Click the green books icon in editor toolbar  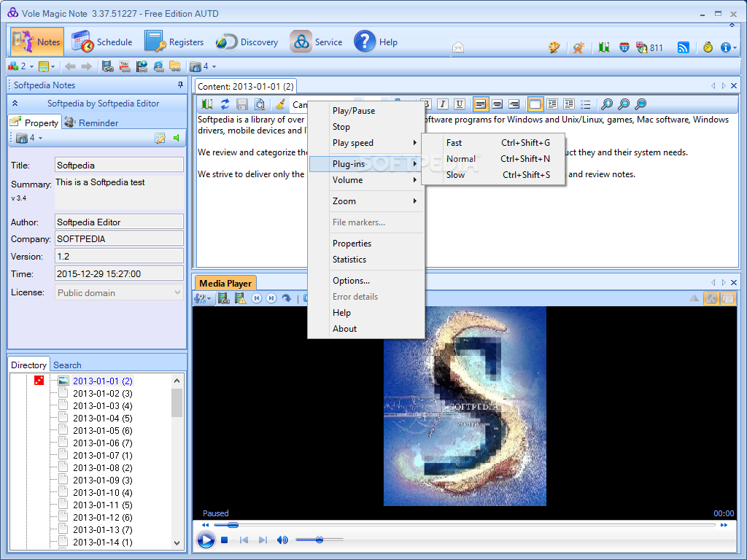(x=207, y=104)
